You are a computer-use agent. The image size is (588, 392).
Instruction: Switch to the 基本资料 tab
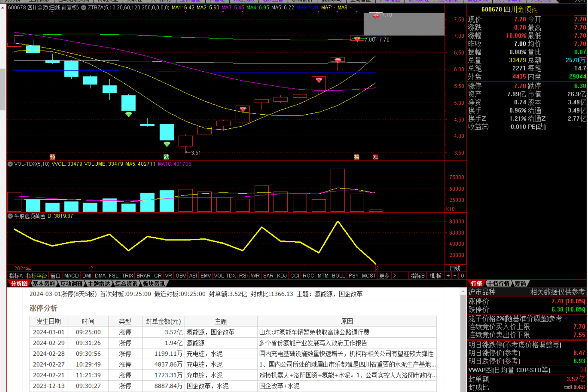tap(43, 283)
